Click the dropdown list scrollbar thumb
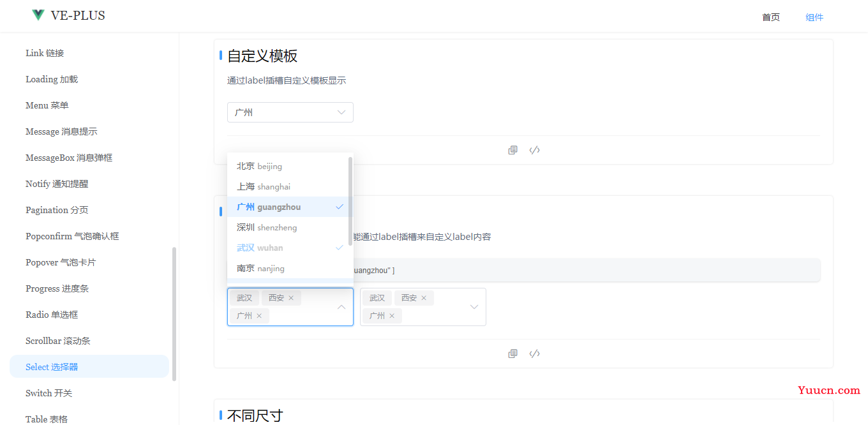 point(350,201)
